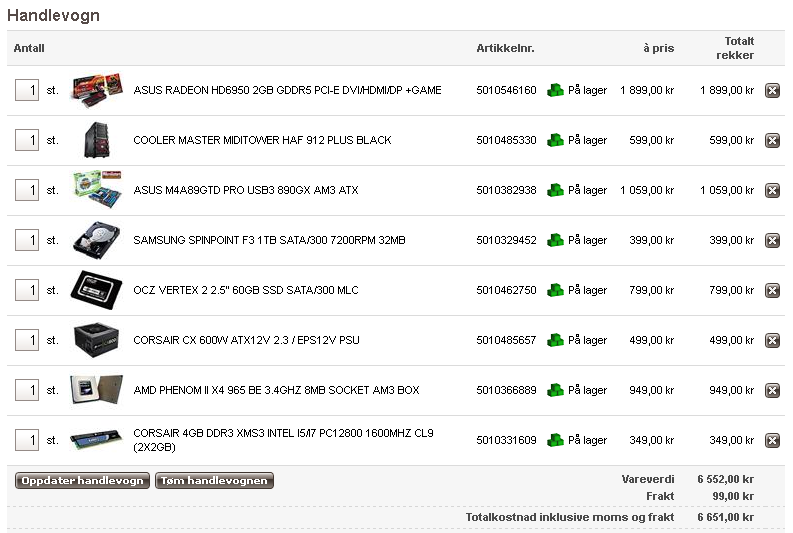Select article number 5010546160

[x=506, y=90]
